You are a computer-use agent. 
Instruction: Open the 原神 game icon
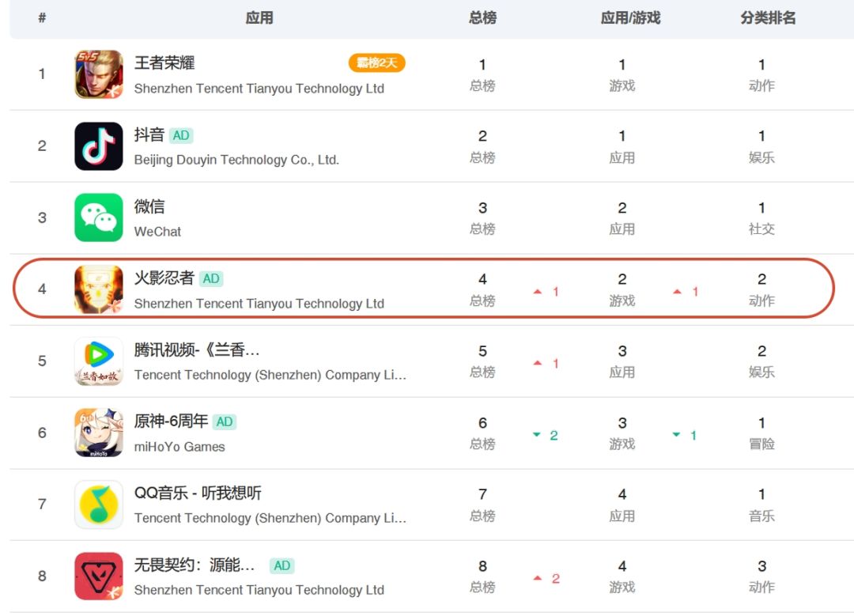99,433
